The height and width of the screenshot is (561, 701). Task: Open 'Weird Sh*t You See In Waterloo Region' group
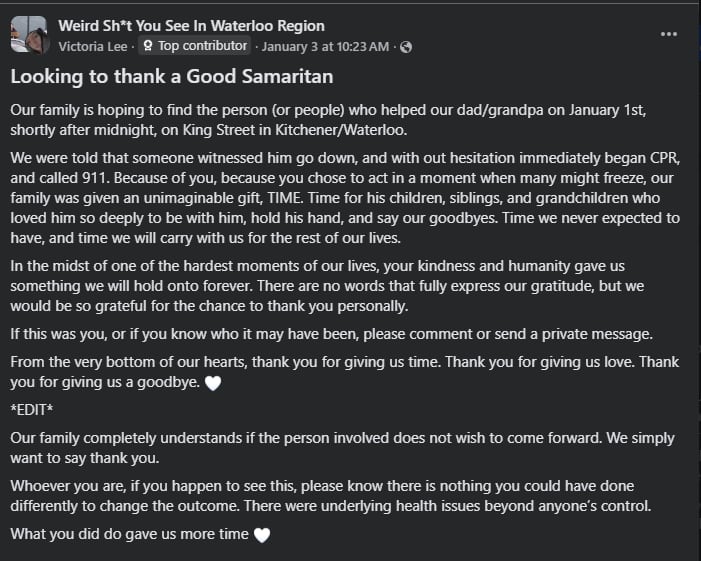point(191,26)
